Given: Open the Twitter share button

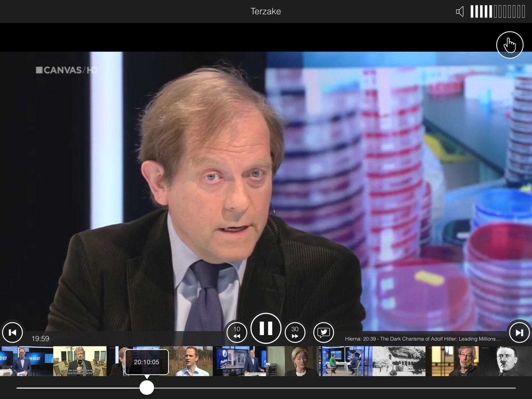Looking at the screenshot, I should [x=324, y=332].
